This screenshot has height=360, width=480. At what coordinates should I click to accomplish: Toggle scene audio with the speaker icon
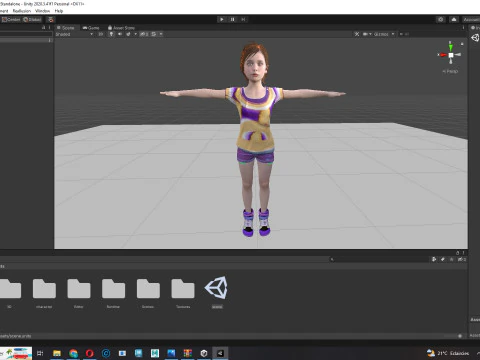[x=120, y=34]
